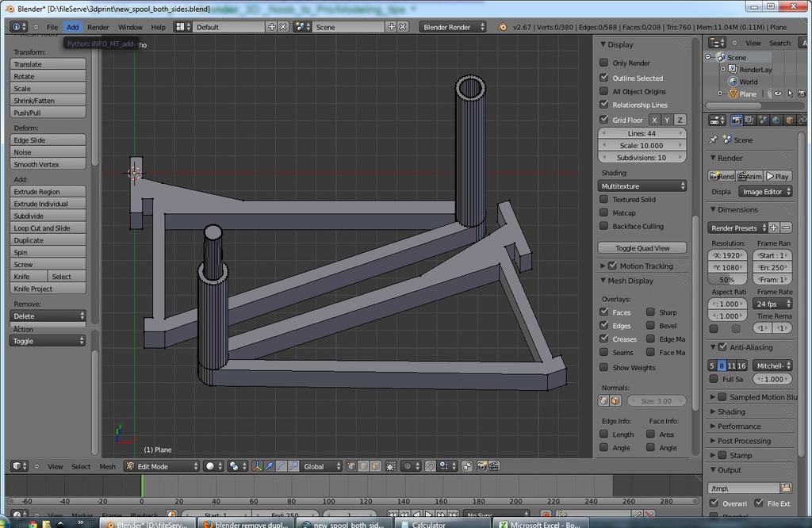The image size is (812, 528).
Task: Select the Object properties cube icon
Action: (x=790, y=120)
